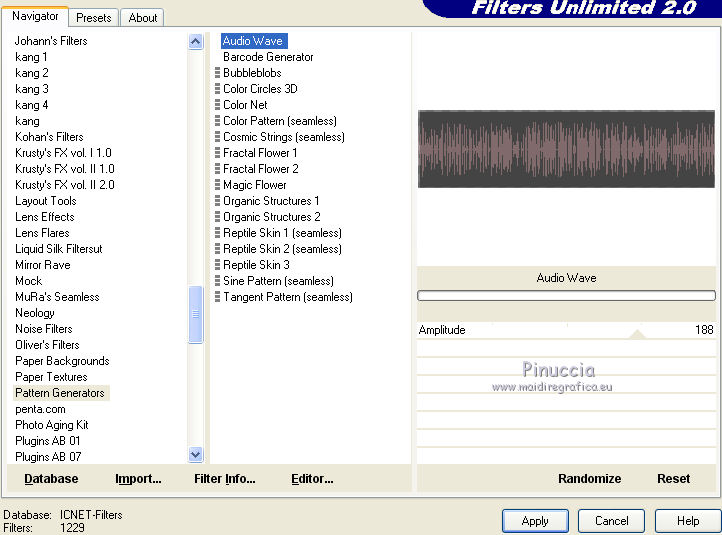Select Krusty's FX vol. I 1.0 category
722x535 pixels.
(x=63, y=153)
